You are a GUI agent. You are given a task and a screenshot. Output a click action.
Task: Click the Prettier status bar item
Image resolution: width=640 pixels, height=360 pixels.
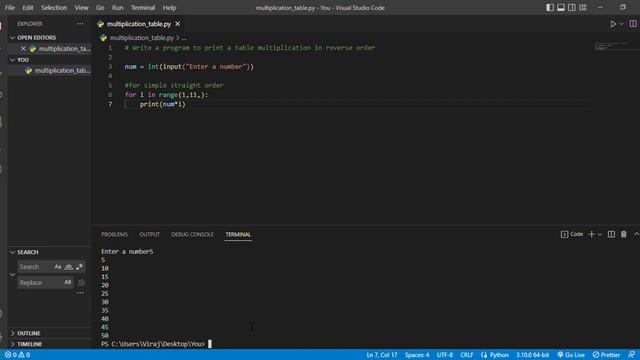click(x=606, y=355)
